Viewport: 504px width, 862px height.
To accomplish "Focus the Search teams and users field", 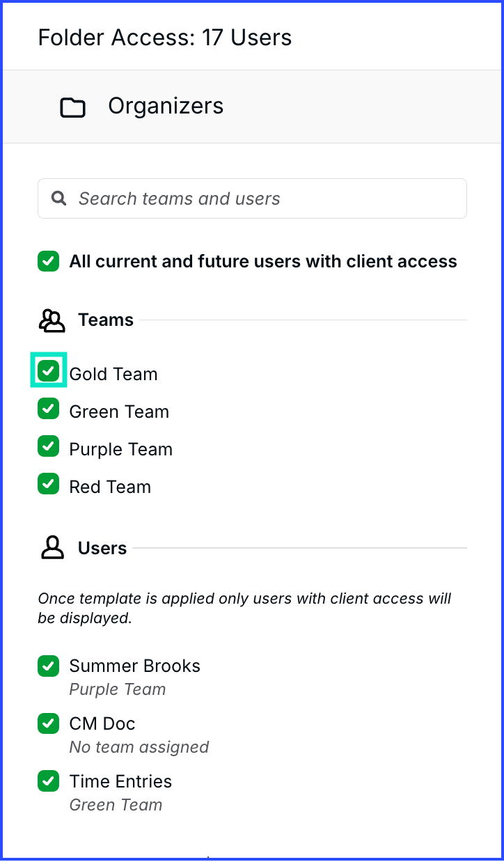I will (252, 198).
